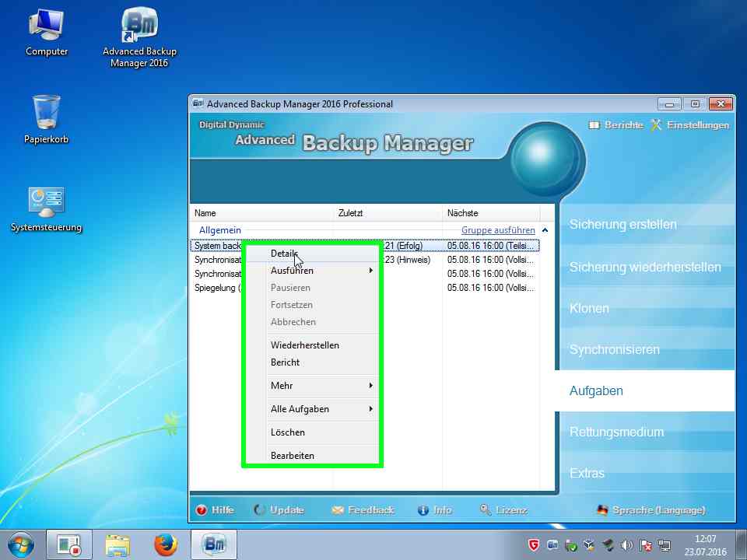The width and height of the screenshot is (747, 560).
Task: Sort by the Zuletzt column header
Action: point(388,213)
